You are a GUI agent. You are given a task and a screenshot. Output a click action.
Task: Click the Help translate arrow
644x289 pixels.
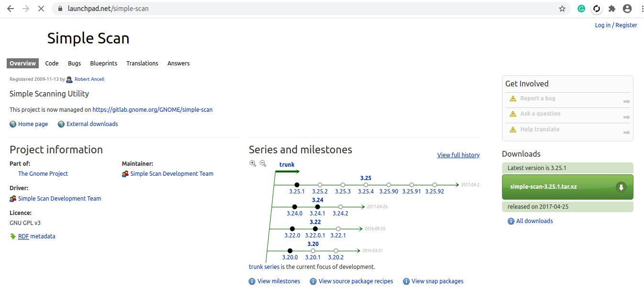(626, 133)
